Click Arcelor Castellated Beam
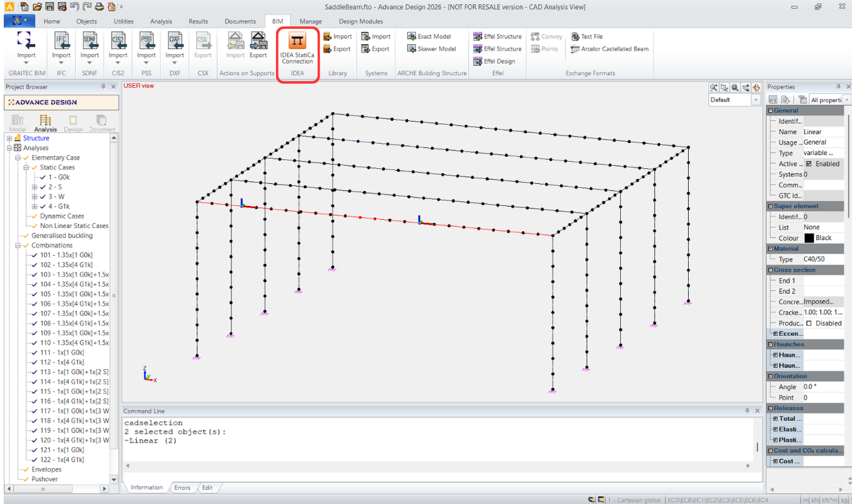Viewport: 852px width, 504px height. [609, 49]
